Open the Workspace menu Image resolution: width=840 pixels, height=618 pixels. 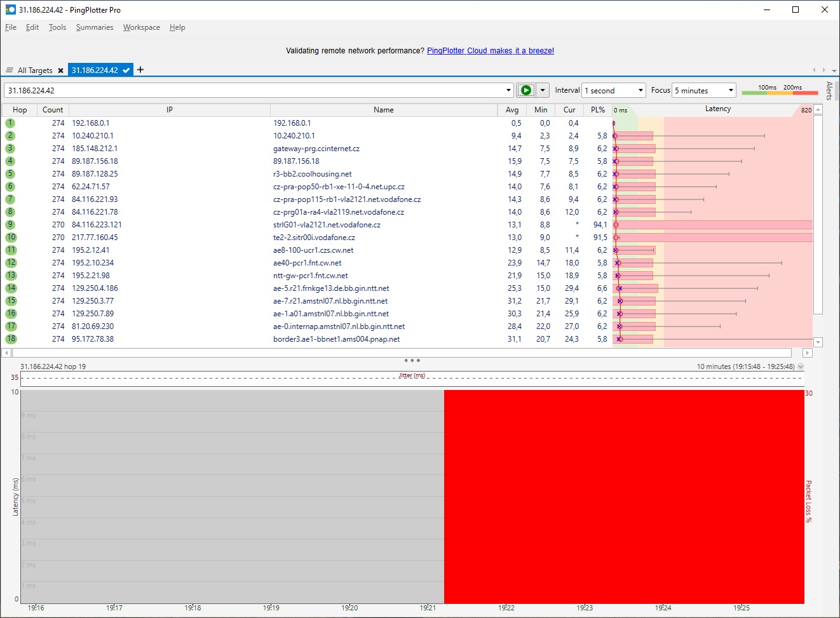(x=141, y=27)
